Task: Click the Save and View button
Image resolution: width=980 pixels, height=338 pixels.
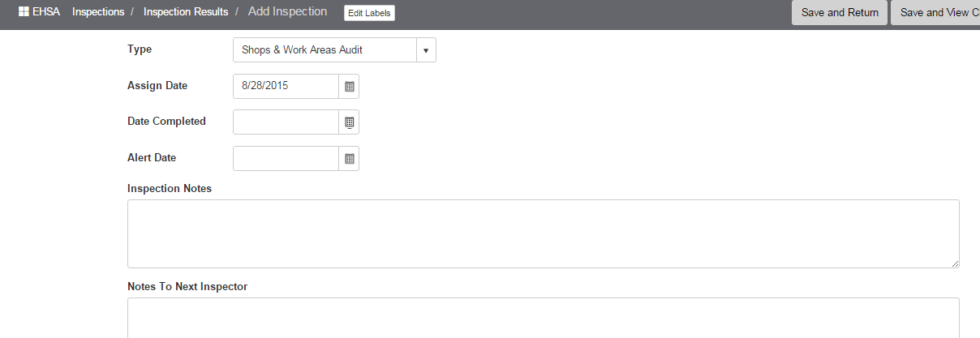Action: pos(935,13)
